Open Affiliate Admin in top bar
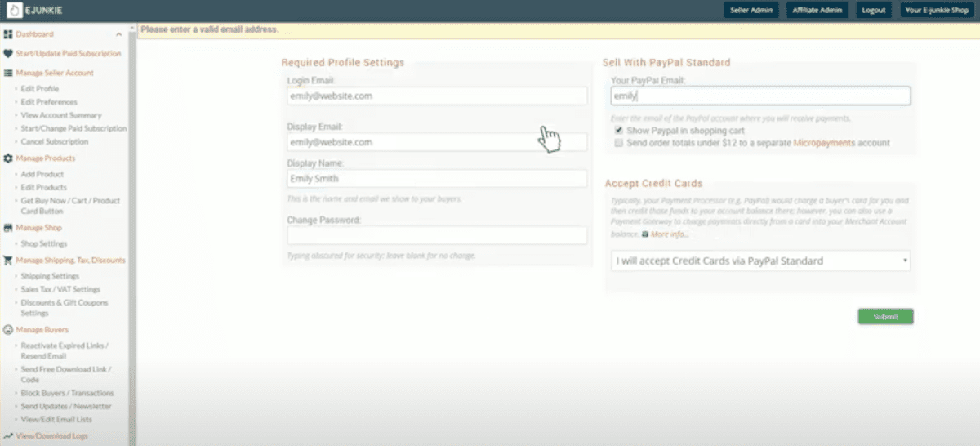Viewport: 980px width, 446px height. pos(817,10)
